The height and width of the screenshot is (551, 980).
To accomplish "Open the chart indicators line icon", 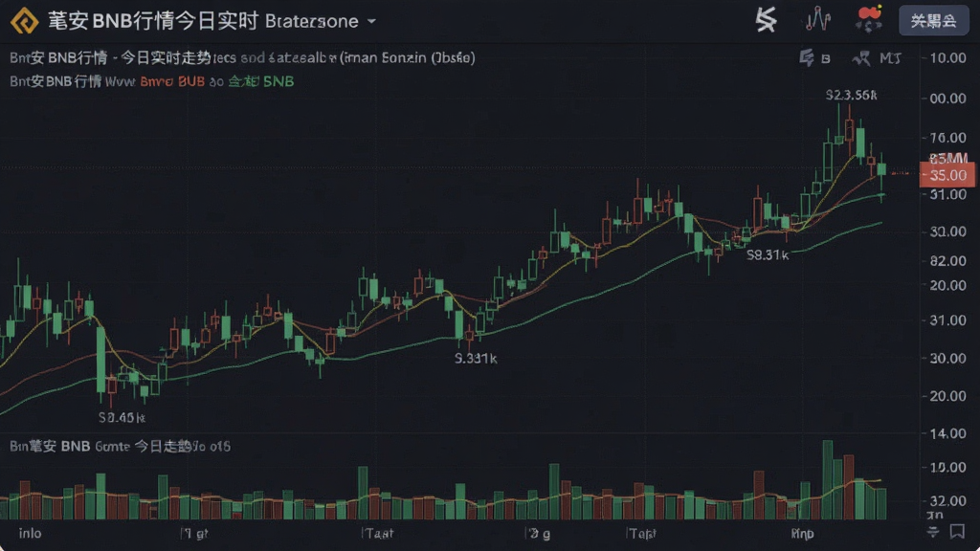I will coord(817,19).
